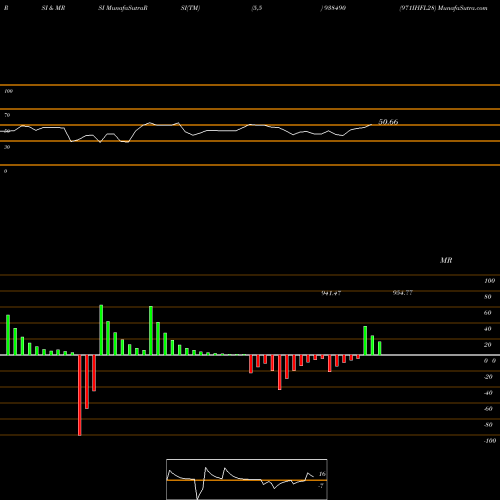Click MR right-axis label 80
The width and height of the screenshot is (500, 500).
[x=488, y=297]
